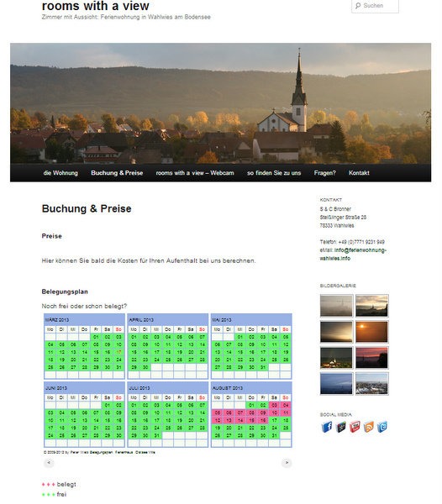This screenshot has height=504, width=442.
Task: Select 14 in the April 2013 calendar
Action: point(203,344)
